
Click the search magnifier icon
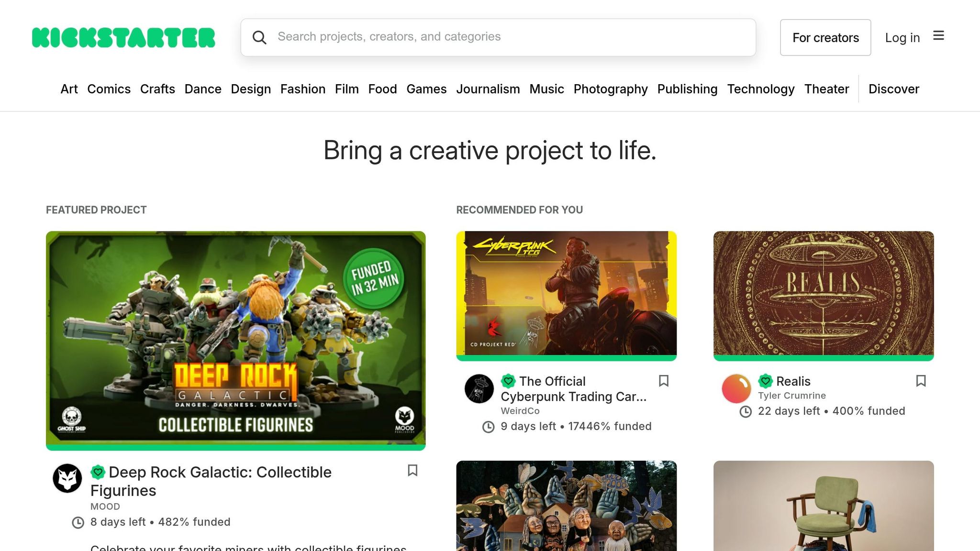[x=260, y=37]
